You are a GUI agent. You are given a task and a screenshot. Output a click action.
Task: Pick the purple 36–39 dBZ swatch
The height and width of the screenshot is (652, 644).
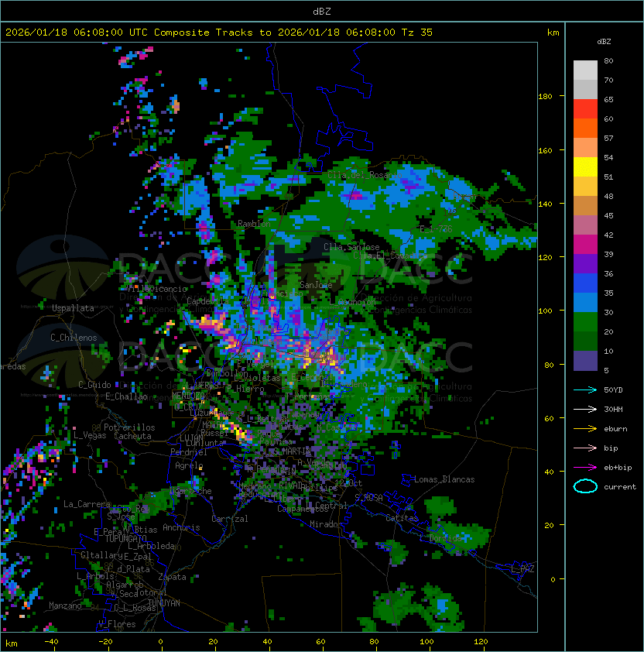click(x=585, y=263)
